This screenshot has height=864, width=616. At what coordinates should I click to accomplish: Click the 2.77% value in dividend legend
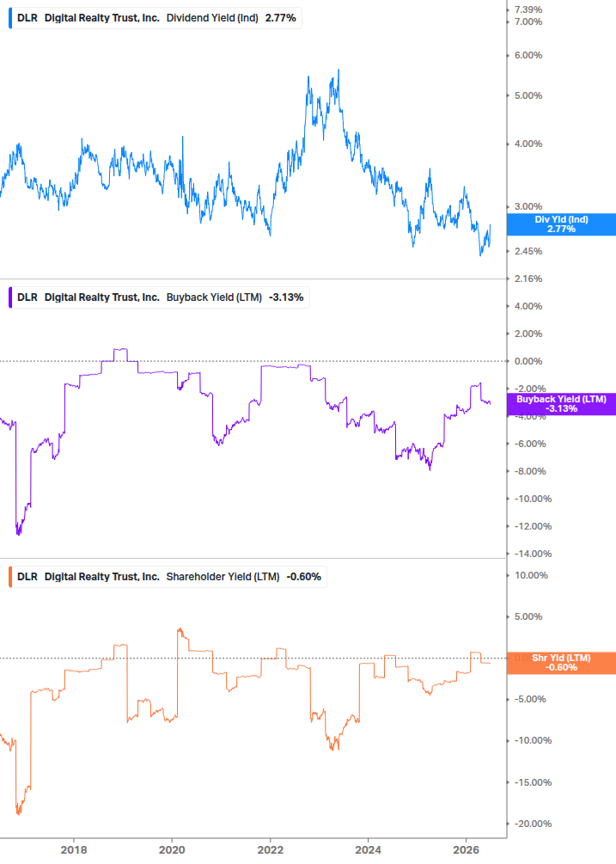point(281,18)
